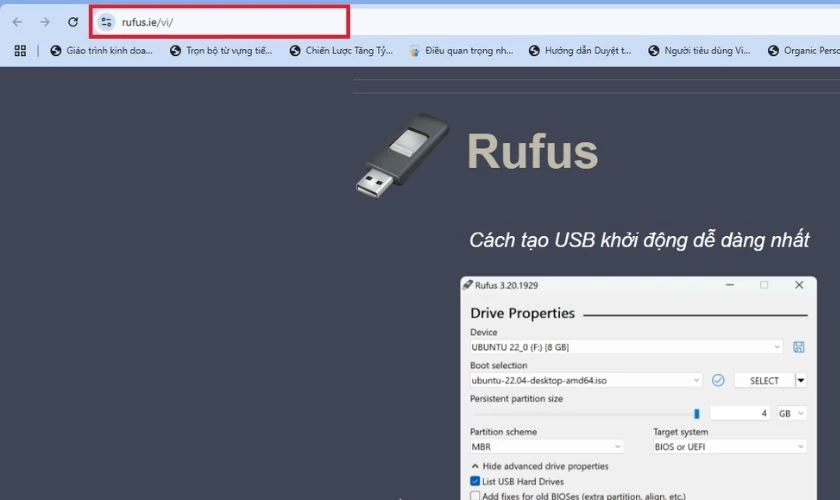The height and width of the screenshot is (500, 840).
Task: Click the browser Forward arrow
Action: point(45,22)
